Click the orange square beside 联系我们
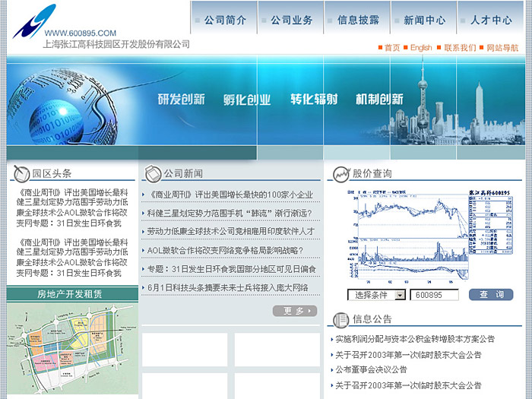The height and width of the screenshot is (399, 532). tap(439, 48)
